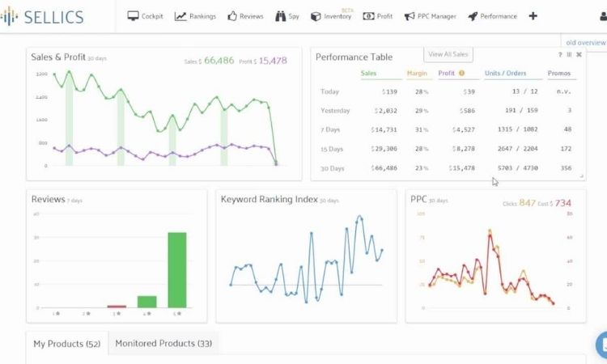Select the My Products (52) tab

point(67,344)
